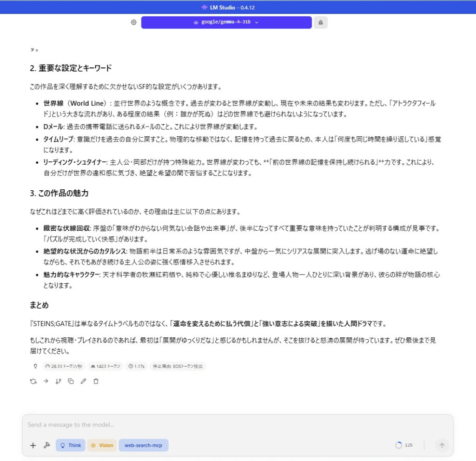Open the google/gemma-4-31b model dropdown
The image size is (476, 461).
(x=226, y=22)
